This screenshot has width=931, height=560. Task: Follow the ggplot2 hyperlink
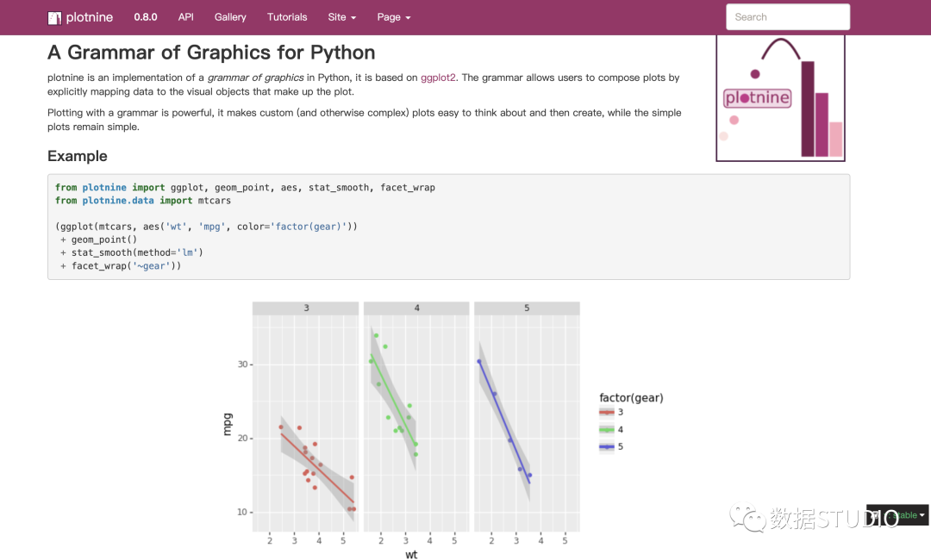[438, 78]
